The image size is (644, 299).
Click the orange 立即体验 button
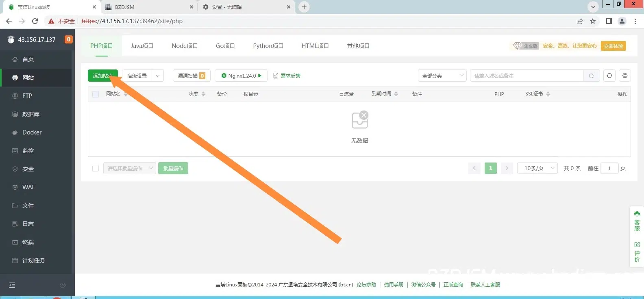click(614, 46)
